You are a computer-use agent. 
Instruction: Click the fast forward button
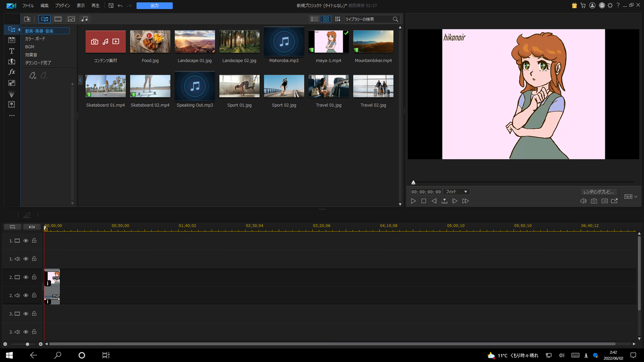(x=465, y=201)
